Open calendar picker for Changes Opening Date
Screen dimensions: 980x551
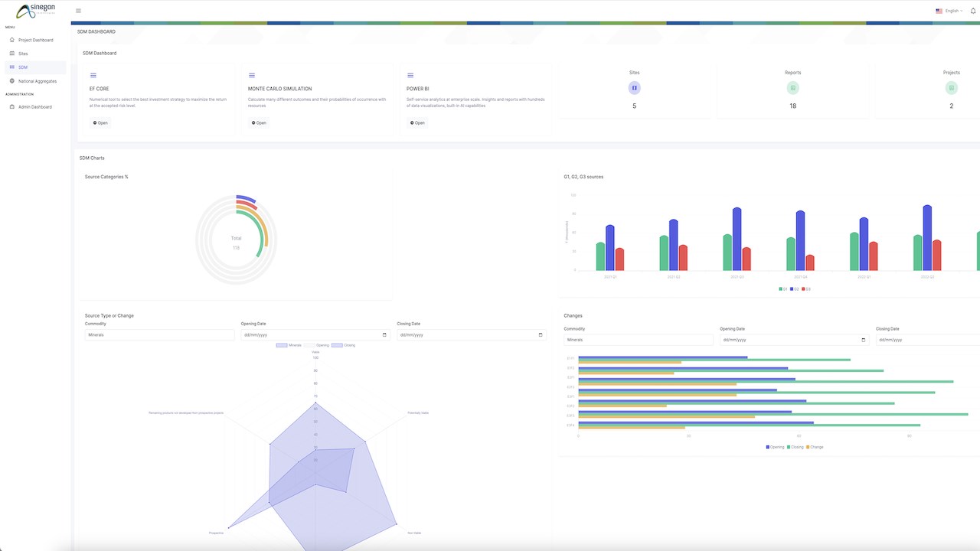864,340
